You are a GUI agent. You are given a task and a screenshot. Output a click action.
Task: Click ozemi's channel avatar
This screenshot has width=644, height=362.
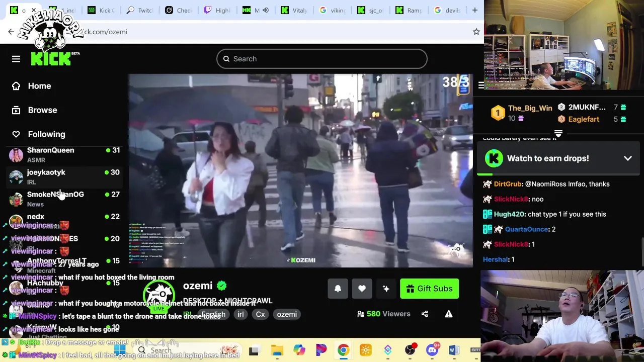[159, 296]
